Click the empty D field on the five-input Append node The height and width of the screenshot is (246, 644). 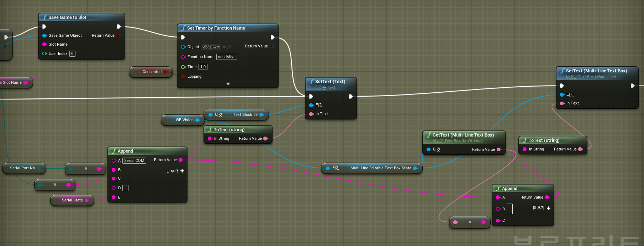click(x=125, y=188)
